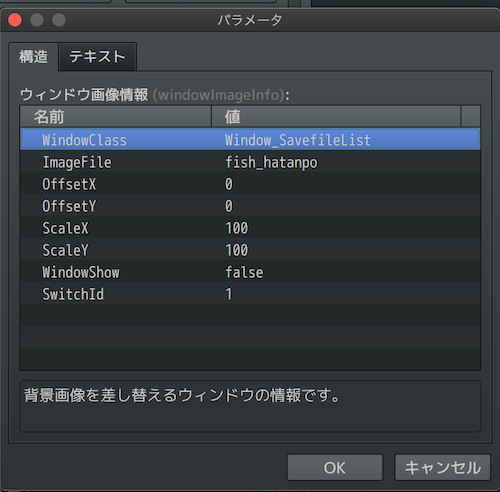Click the description text about 背景画像
Viewport: 500px width, 492px height.
pos(182,396)
